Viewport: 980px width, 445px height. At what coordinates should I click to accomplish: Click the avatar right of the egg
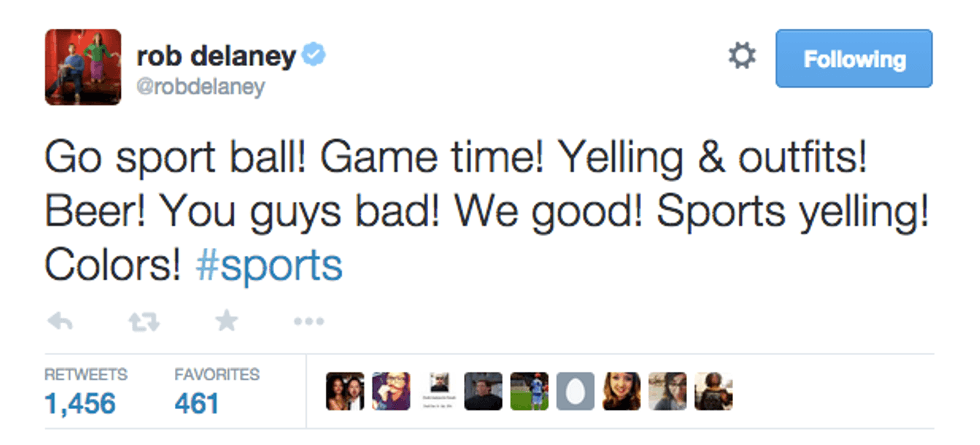(x=622, y=391)
